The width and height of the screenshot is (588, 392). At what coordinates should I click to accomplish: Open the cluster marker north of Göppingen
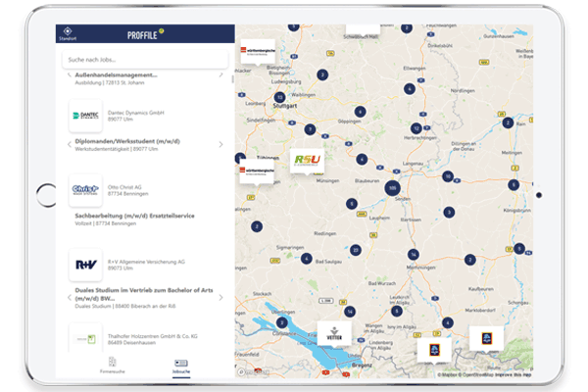(360, 112)
